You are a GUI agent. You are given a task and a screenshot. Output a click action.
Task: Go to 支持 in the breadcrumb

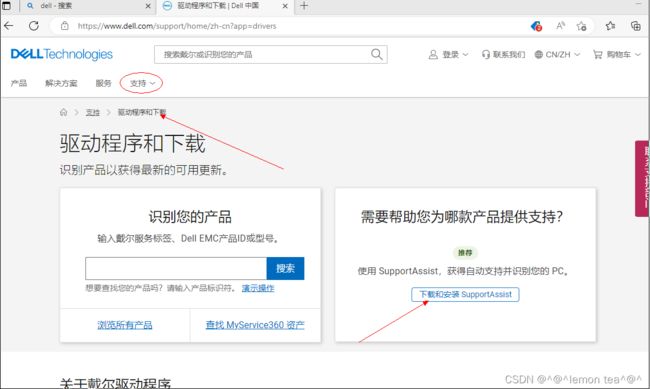92,112
